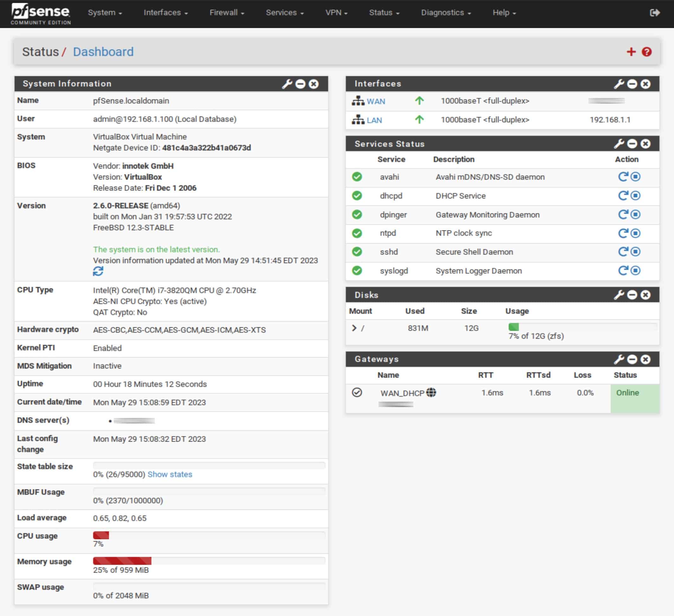Click the Dashboard breadcrumb link
This screenshot has width=674, height=616.
(x=103, y=52)
